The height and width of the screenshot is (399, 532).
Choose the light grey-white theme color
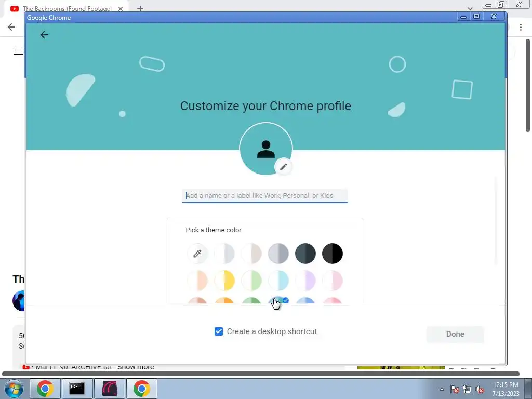(x=224, y=254)
